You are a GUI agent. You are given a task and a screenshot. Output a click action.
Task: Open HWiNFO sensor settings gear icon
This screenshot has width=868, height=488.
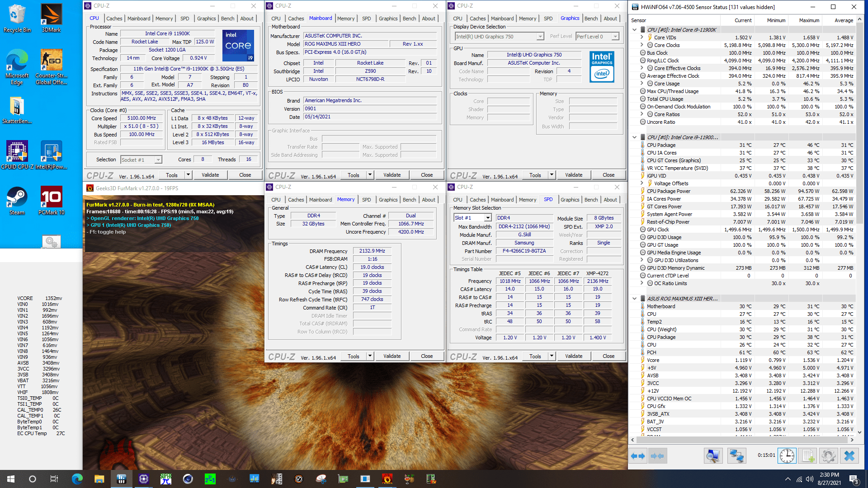click(829, 456)
